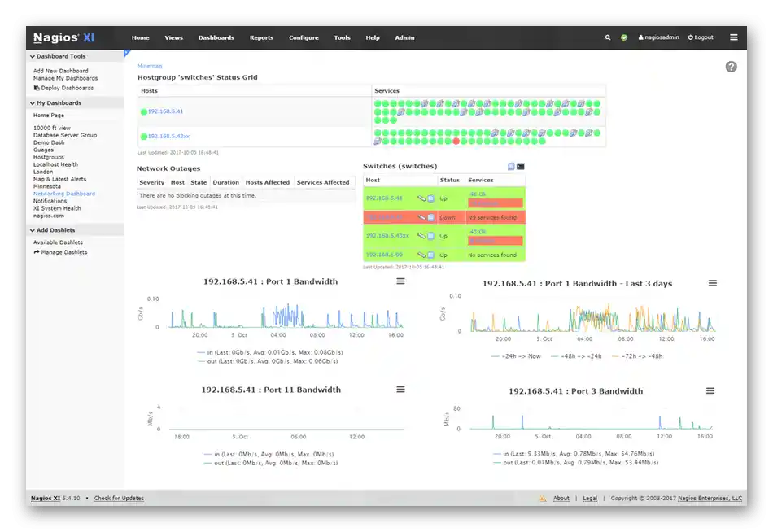The image size is (773, 532).
Task: Click Check for Updates in the footer
Action: 119,498
